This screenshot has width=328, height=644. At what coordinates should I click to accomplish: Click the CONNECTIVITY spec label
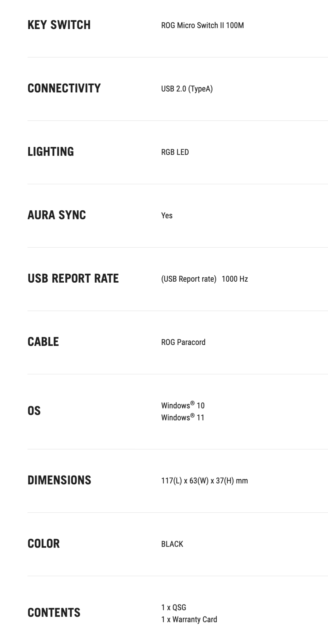[x=64, y=88]
